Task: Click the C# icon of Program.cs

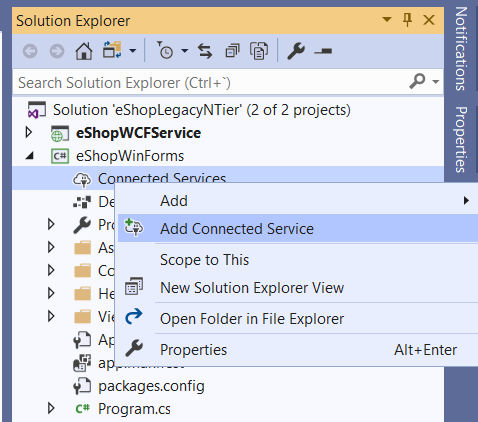Action: (x=82, y=409)
